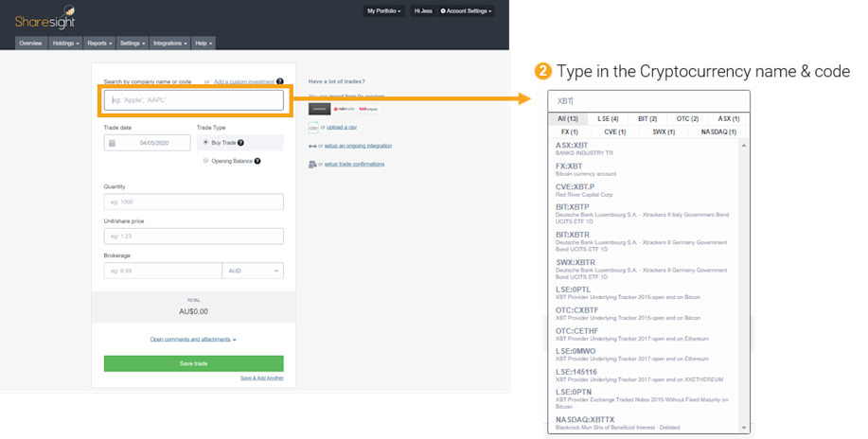Expand the Holdings menu
The image size is (868, 439).
pos(66,44)
